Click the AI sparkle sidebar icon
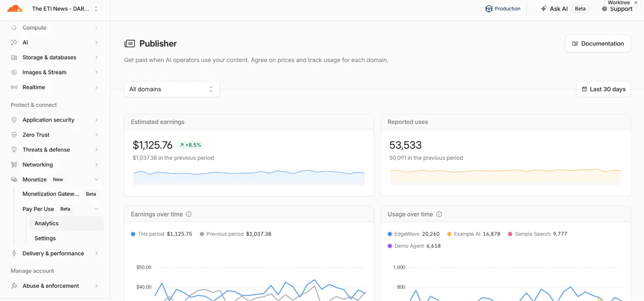Screen dimensions: 644x301 [x=14, y=42]
